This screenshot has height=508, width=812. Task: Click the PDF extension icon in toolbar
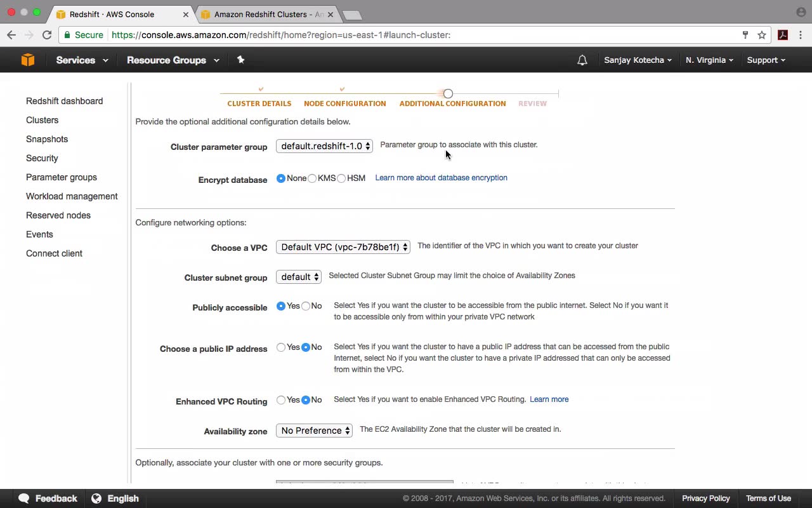coord(783,35)
